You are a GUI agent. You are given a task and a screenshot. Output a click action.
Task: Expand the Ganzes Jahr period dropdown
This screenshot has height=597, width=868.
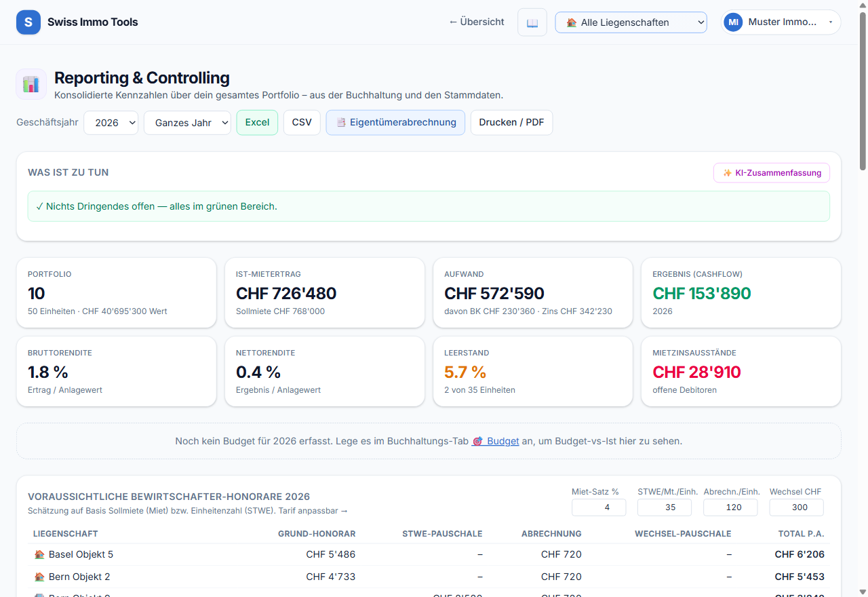pos(187,123)
